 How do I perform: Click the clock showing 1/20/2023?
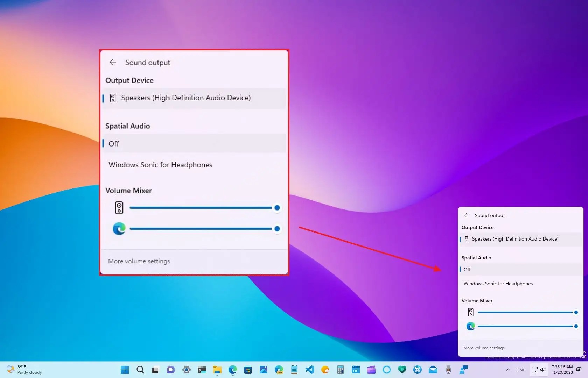[x=561, y=370]
